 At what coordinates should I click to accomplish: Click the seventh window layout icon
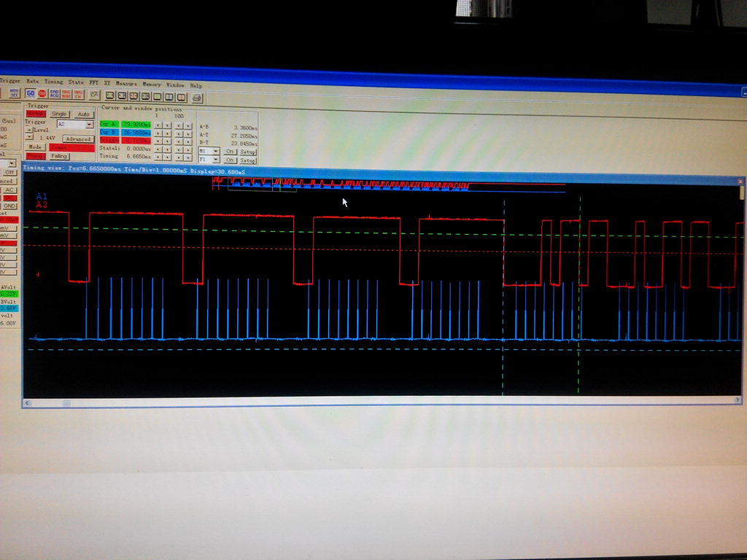[182, 98]
